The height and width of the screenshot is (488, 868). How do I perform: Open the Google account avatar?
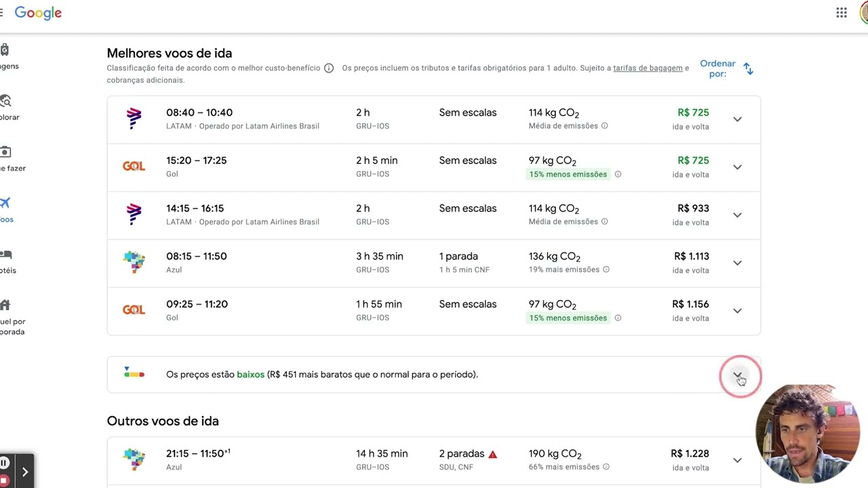(x=864, y=13)
